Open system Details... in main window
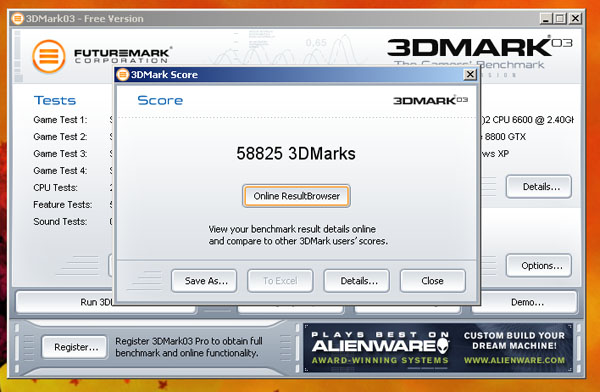This screenshot has width=600, height=392. (539, 187)
